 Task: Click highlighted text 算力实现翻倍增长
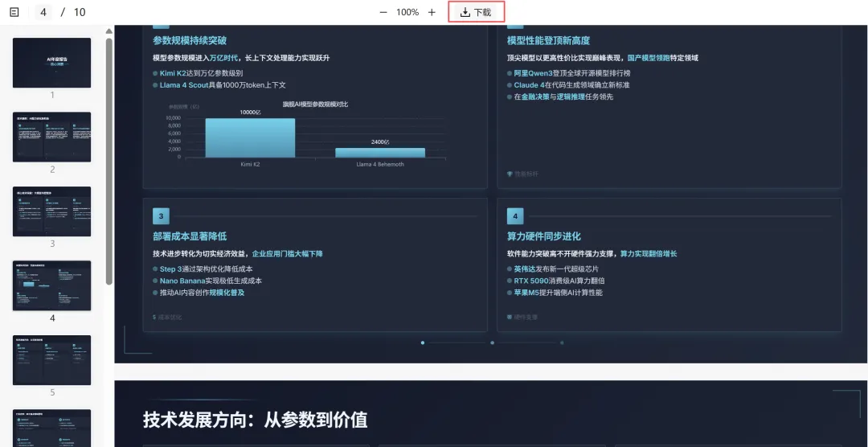pos(649,254)
